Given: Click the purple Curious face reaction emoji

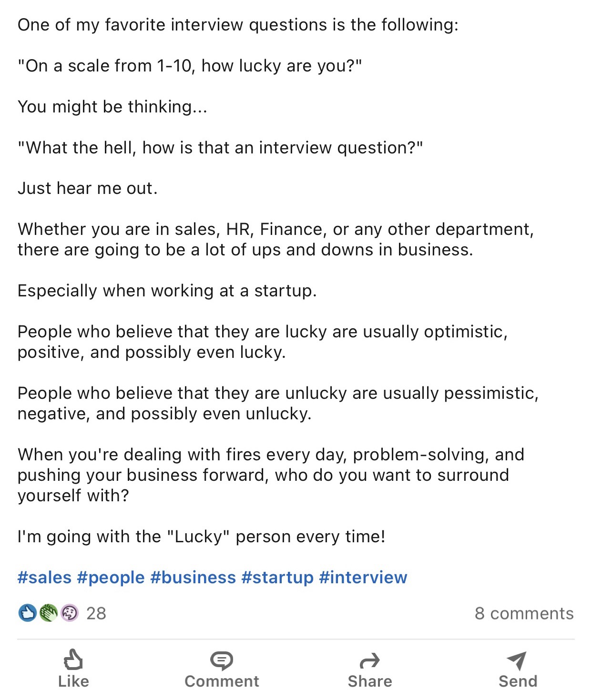Looking at the screenshot, I should point(70,613).
